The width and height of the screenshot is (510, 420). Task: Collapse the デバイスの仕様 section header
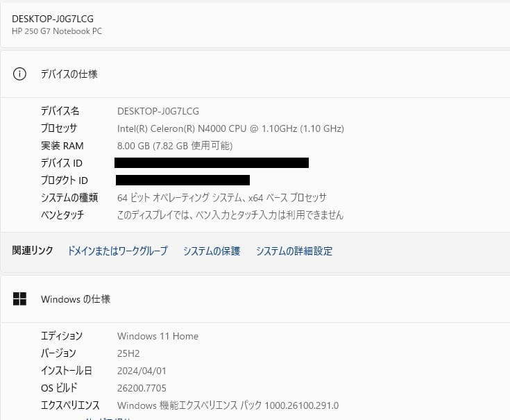(255, 74)
